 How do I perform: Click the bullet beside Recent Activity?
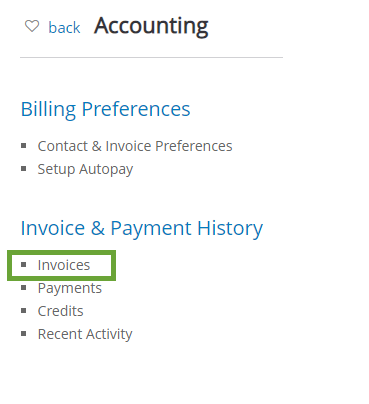pyautogui.click(x=24, y=334)
